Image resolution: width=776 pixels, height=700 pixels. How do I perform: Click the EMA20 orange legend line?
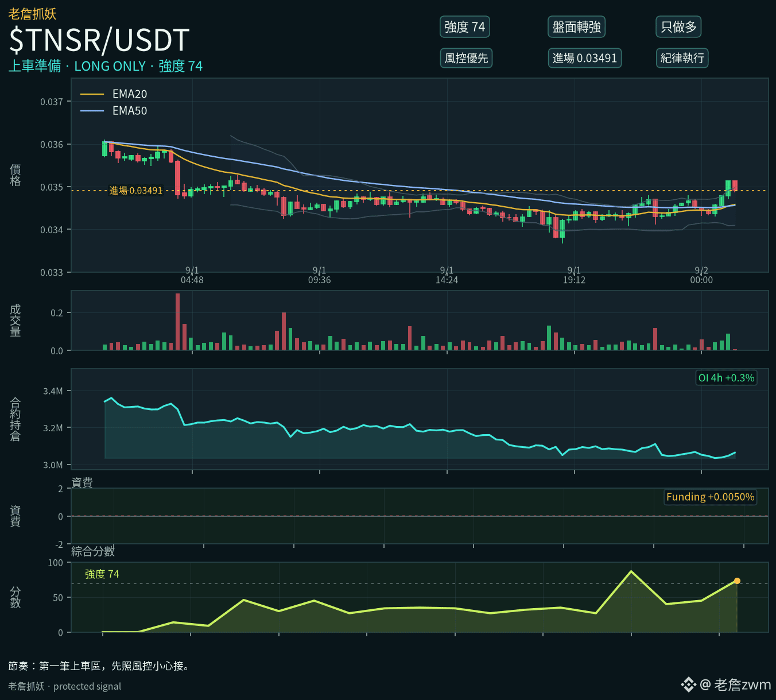(x=92, y=94)
